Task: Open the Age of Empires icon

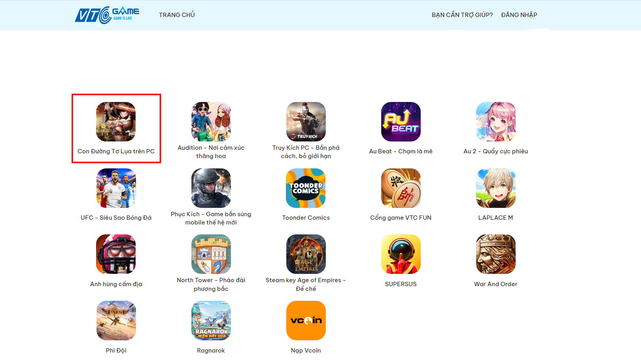Action: pos(306,254)
